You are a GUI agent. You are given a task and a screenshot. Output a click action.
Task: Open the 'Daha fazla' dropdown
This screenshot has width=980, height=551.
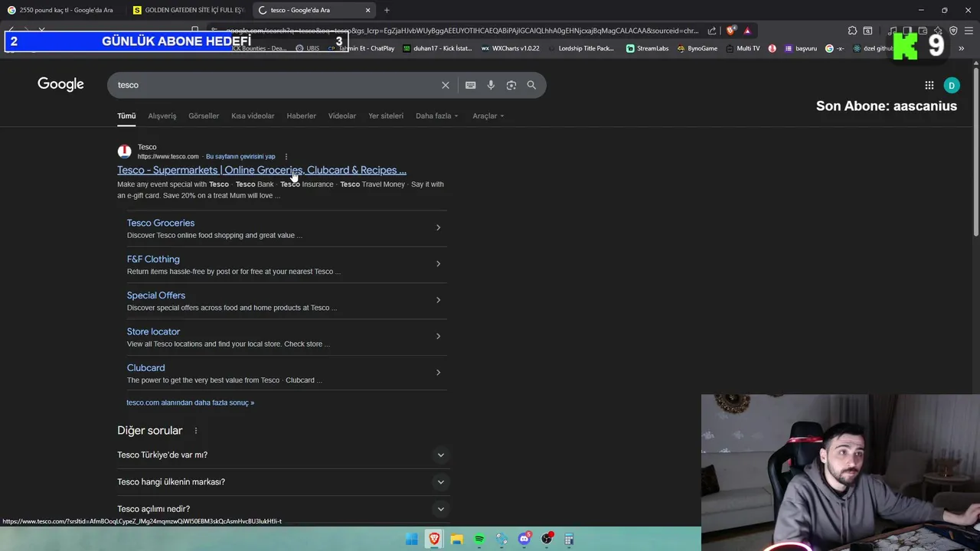click(436, 116)
